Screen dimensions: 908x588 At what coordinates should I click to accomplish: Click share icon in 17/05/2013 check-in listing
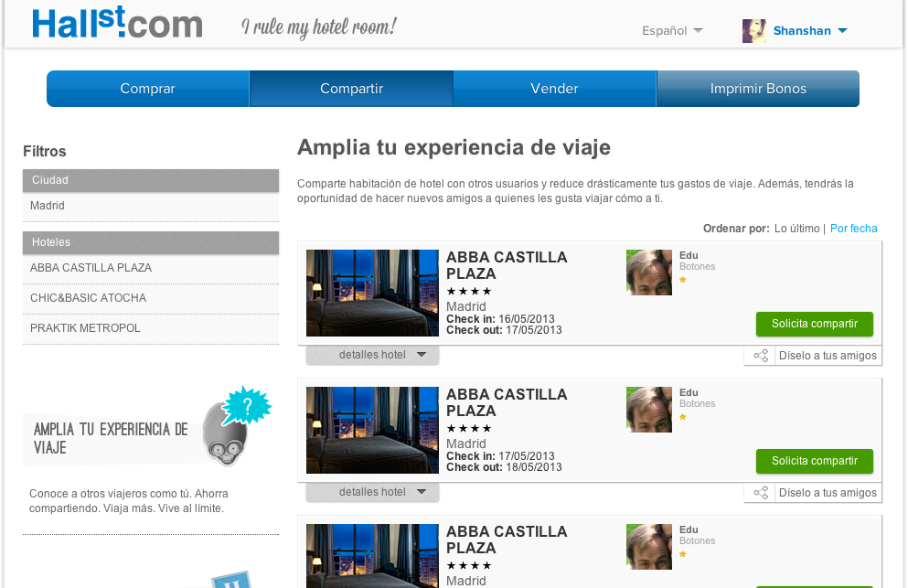pyautogui.click(x=761, y=493)
